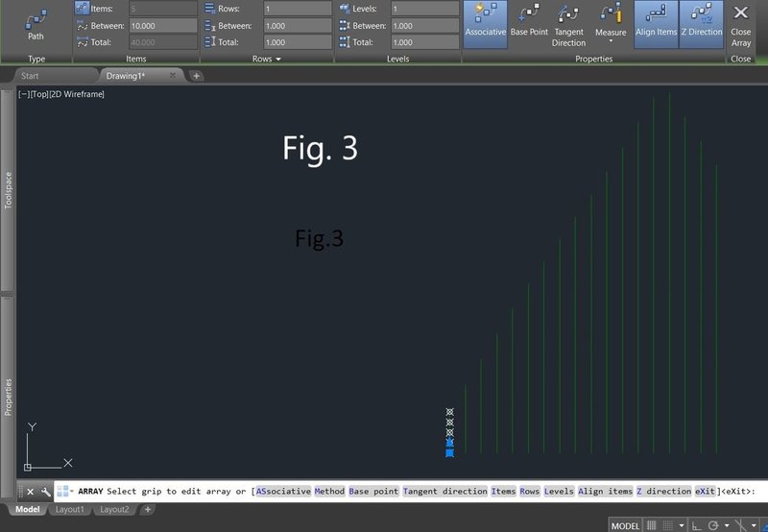The image size is (768, 532).
Task: Open a new drawing tab with plus
Action: pyautogui.click(x=196, y=76)
